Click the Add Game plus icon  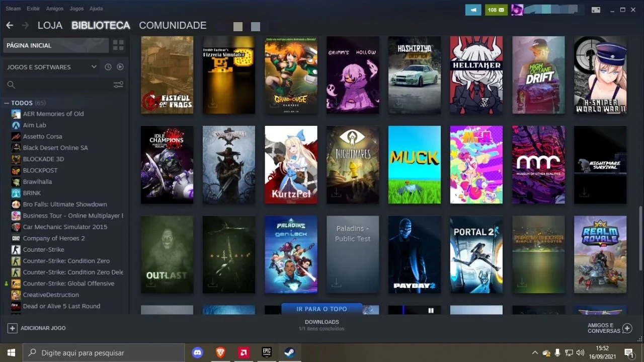point(12,328)
